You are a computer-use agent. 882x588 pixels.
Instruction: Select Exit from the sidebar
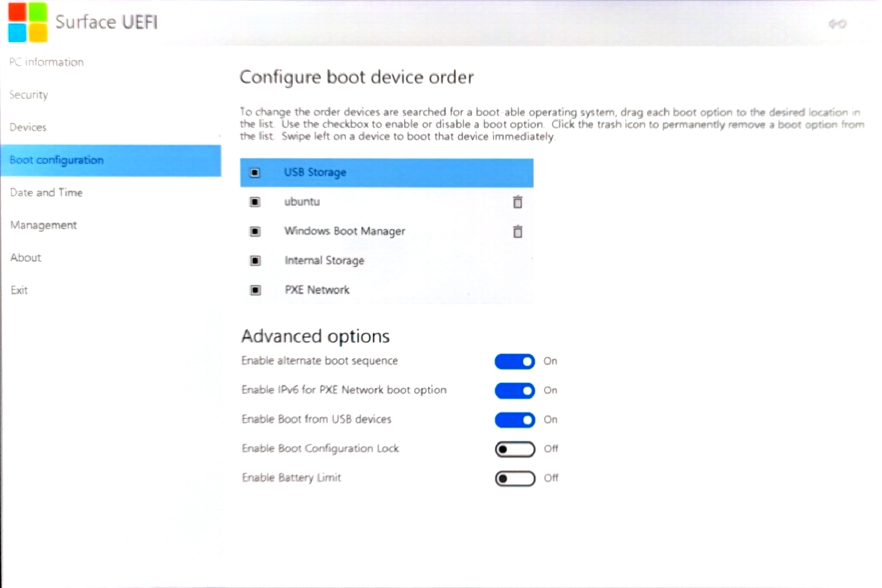[x=19, y=290]
